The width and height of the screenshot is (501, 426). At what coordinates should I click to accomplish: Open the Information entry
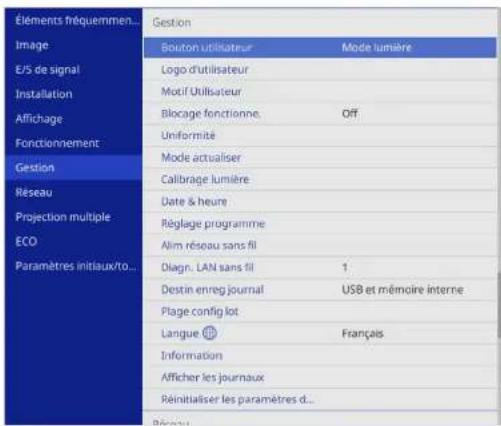tap(320, 355)
